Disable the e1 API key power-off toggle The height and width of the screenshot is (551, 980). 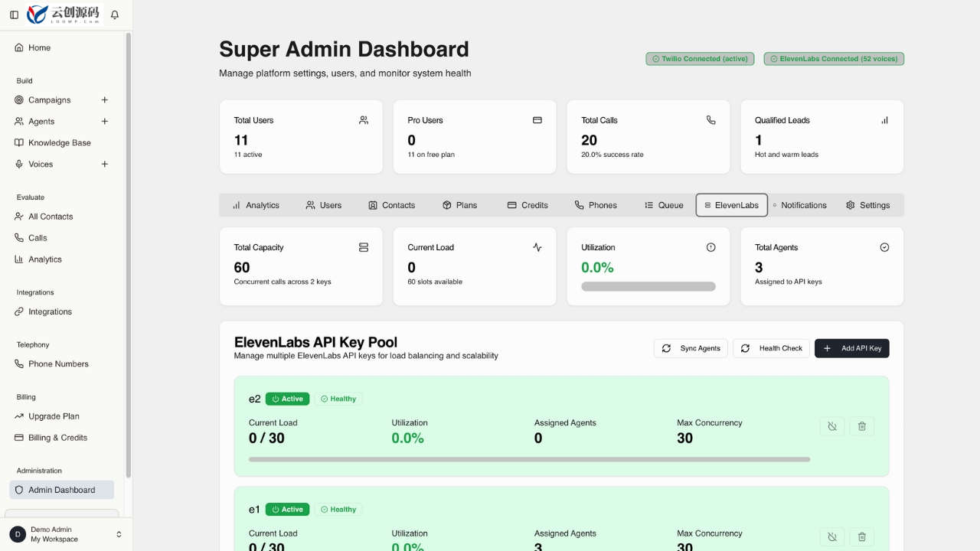point(832,537)
